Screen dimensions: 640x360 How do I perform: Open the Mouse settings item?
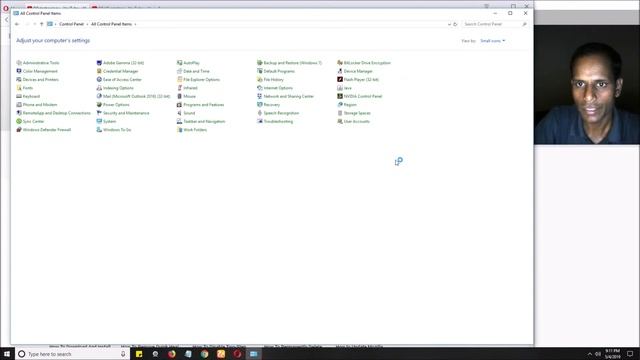[187, 96]
